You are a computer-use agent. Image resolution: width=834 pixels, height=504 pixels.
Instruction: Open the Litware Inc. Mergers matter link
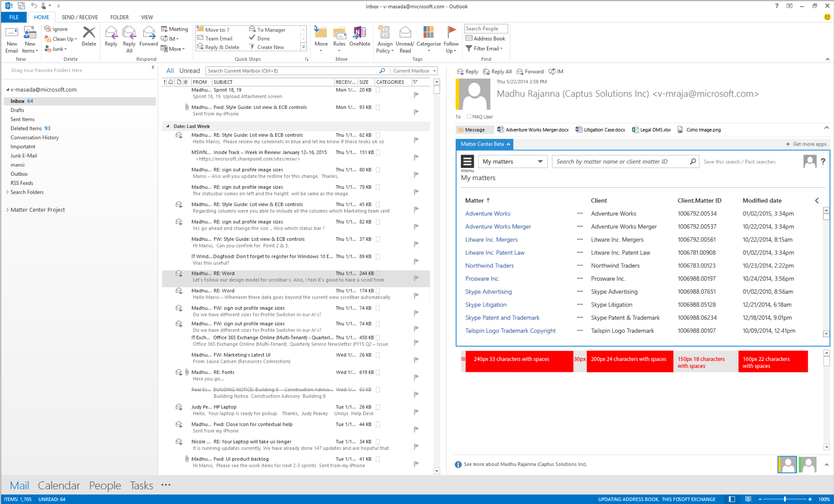(x=491, y=240)
